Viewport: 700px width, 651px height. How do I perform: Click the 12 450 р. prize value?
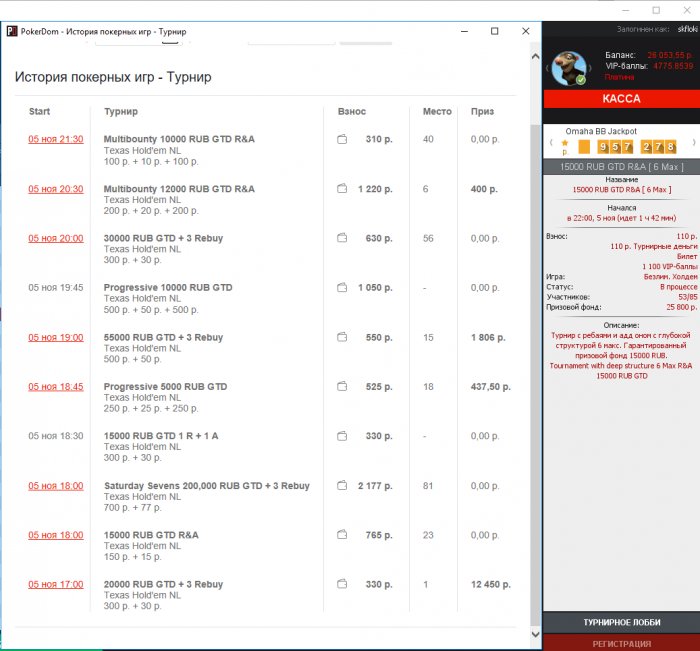(x=491, y=584)
